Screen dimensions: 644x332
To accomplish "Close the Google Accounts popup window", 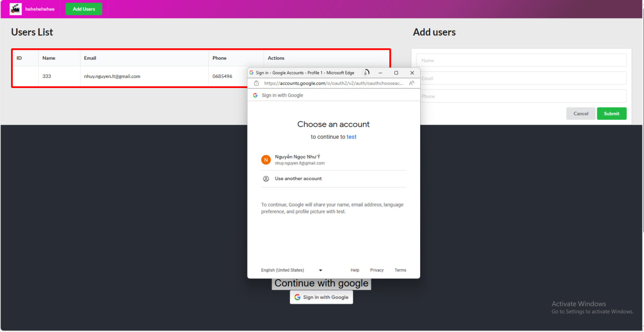I will 412,73.
